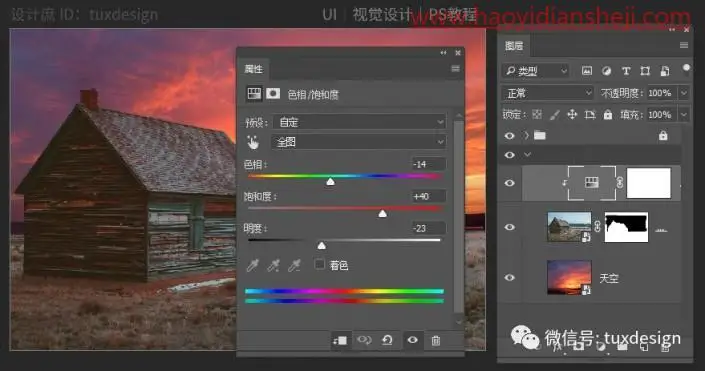Reset adjustment to defaults icon
705x371 pixels.
tap(387, 340)
